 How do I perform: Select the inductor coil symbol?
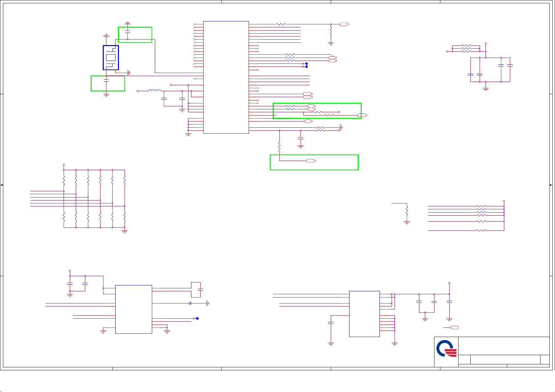(155, 90)
